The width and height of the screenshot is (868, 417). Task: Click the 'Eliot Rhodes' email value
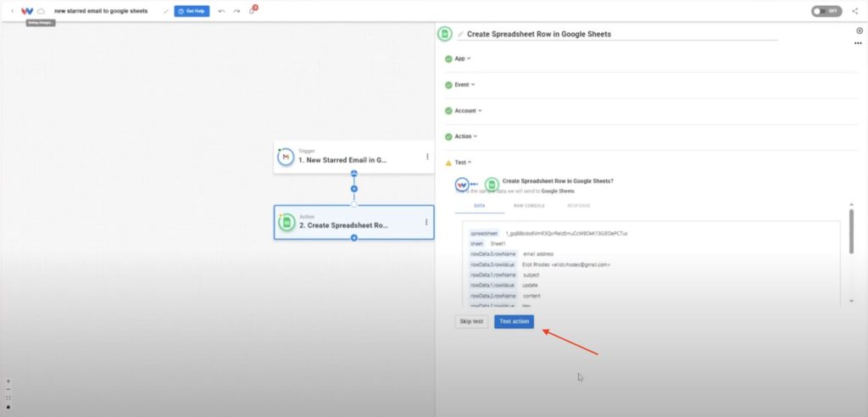pyautogui.click(x=566, y=264)
